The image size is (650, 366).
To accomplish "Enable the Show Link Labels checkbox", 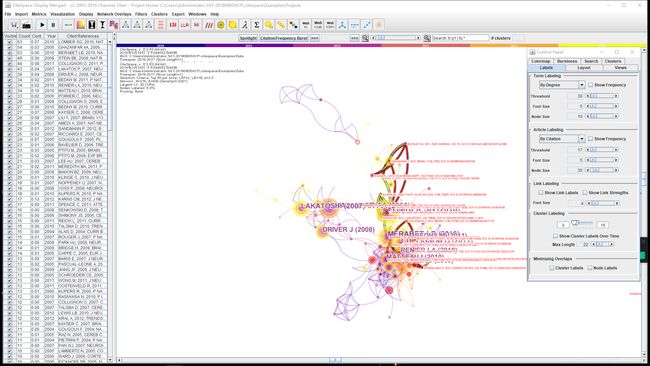I will pos(541,193).
